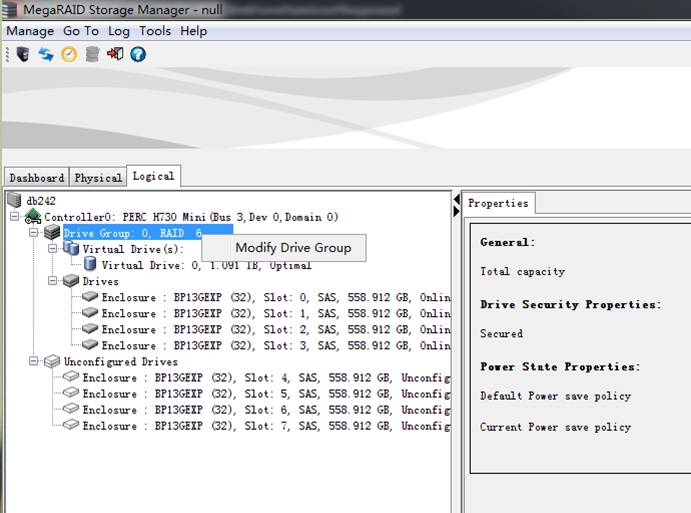Click the db242 server icon
The height and width of the screenshot is (513, 691).
click(15, 200)
